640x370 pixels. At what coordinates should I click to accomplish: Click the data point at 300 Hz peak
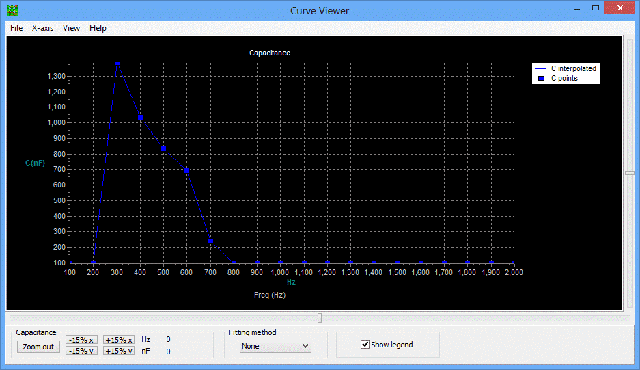point(118,64)
